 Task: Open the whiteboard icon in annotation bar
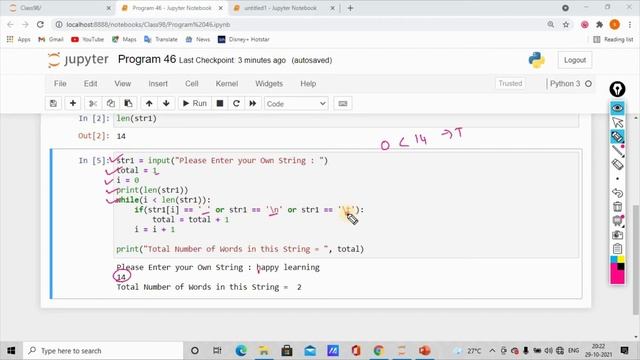click(x=617, y=221)
